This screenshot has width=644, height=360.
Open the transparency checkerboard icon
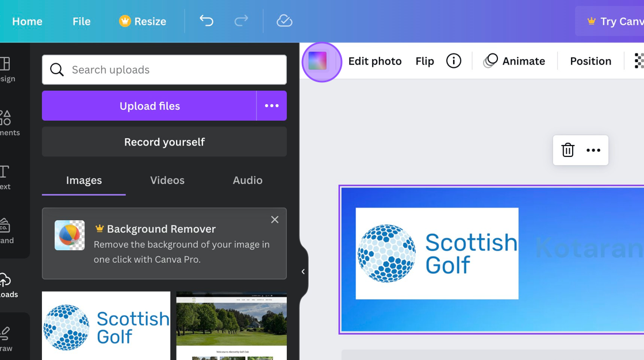639,61
